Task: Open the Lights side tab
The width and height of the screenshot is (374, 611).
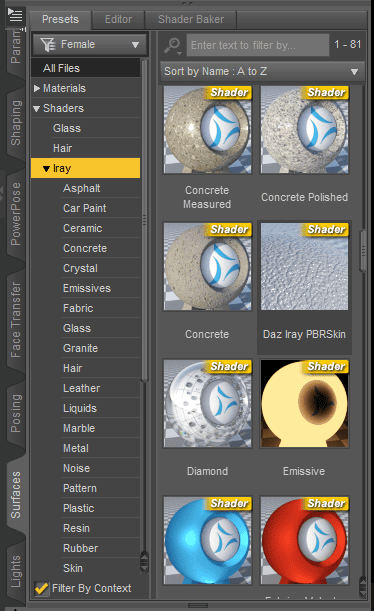Action: click(16, 572)
